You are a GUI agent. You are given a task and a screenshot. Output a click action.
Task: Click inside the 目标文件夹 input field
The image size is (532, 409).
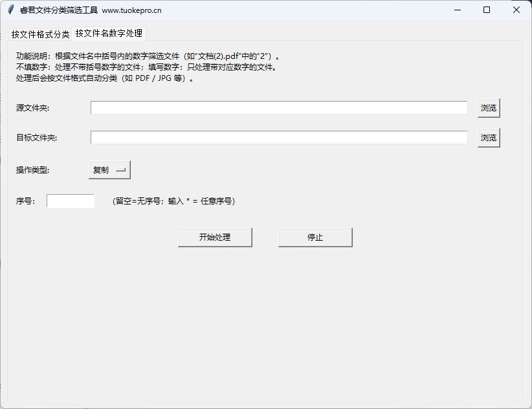278,137
